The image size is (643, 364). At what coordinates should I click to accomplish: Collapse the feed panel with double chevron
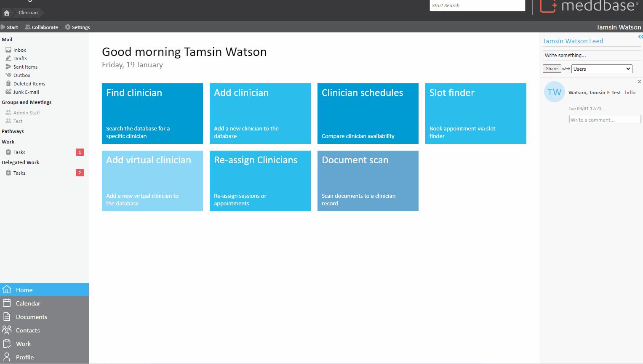click(640, 37)
